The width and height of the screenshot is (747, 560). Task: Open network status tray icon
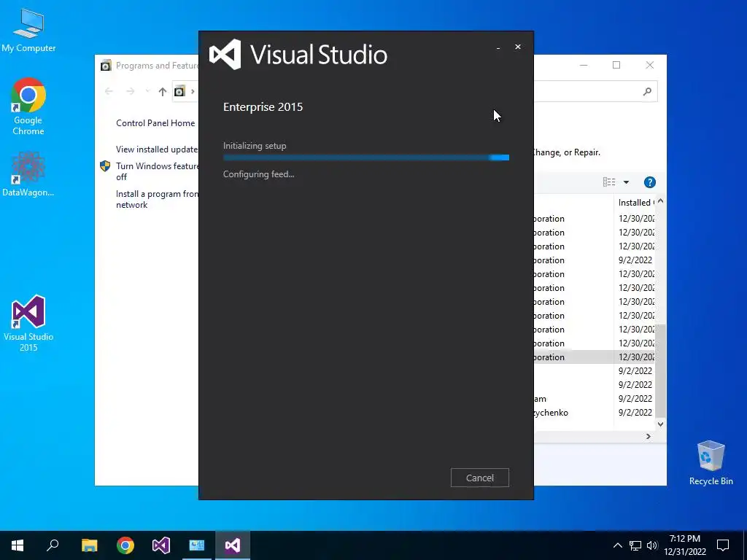635,545
